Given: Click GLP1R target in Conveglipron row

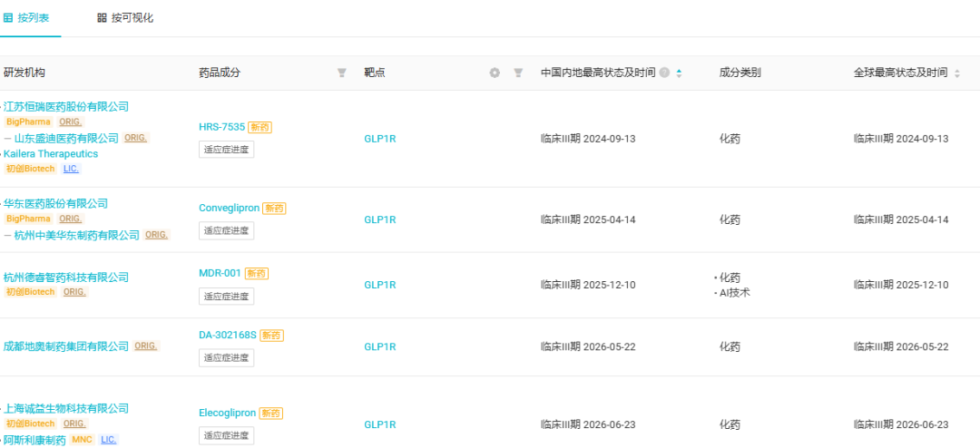Looking at the screenshot, I should tap(380, 220).
